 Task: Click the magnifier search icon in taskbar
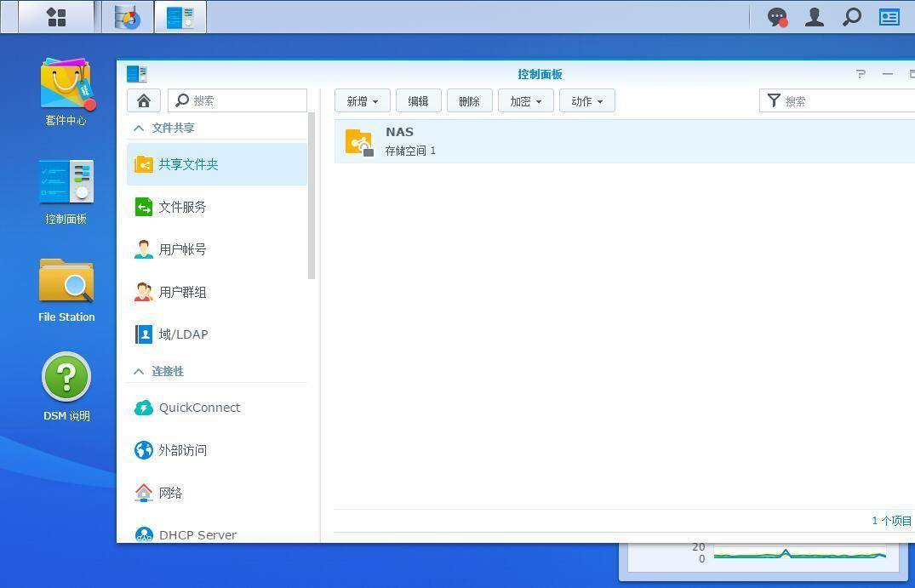pos(851,17)
